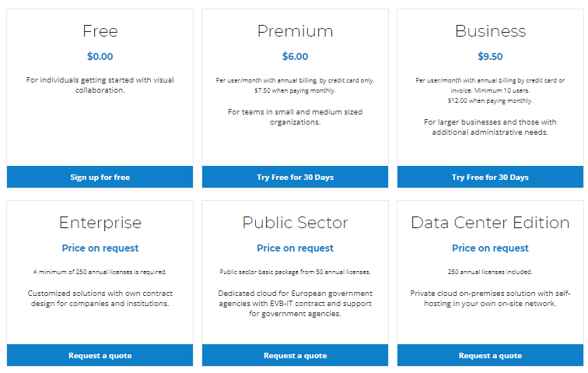Click the Enterprise plan title
588x373 pixels.
[100, 223]
